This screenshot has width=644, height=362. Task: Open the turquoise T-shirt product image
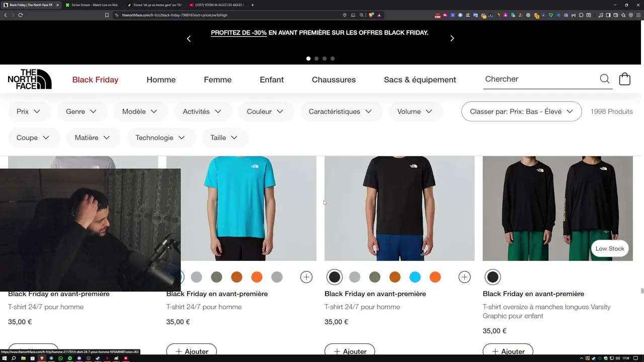click(242, 208)
